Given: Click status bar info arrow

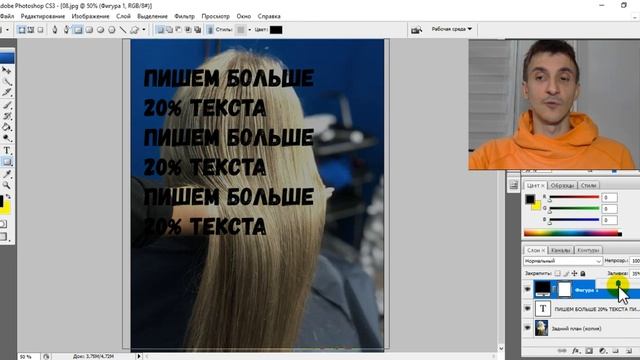Looking at the screenshot, I should pyautogui.click(x=139, y=356).
